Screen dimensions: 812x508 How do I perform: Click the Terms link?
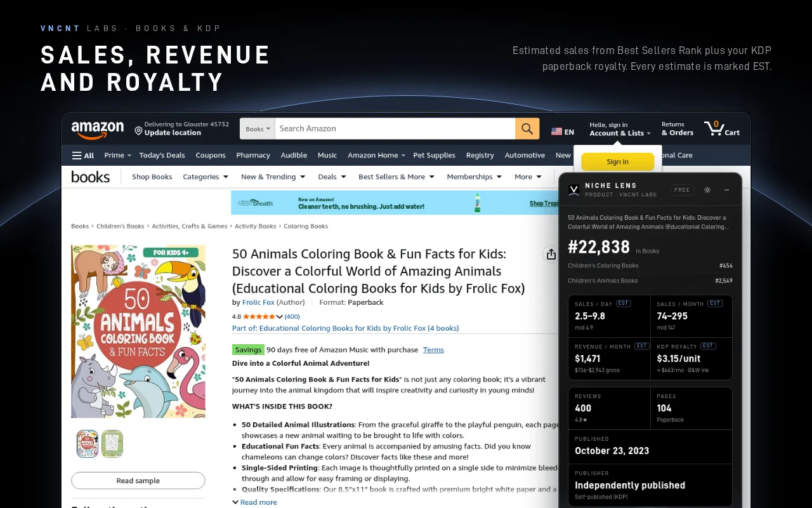(433, 350)
